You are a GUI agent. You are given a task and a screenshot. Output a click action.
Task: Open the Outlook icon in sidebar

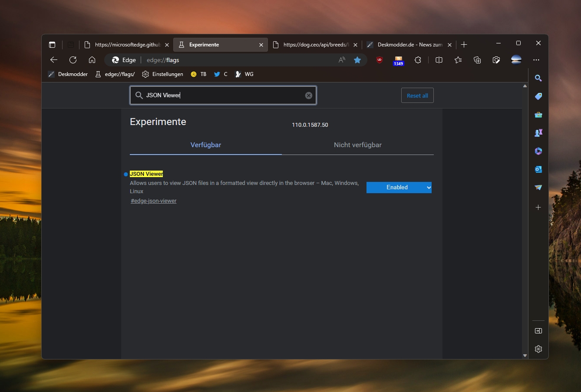(538, 169)
